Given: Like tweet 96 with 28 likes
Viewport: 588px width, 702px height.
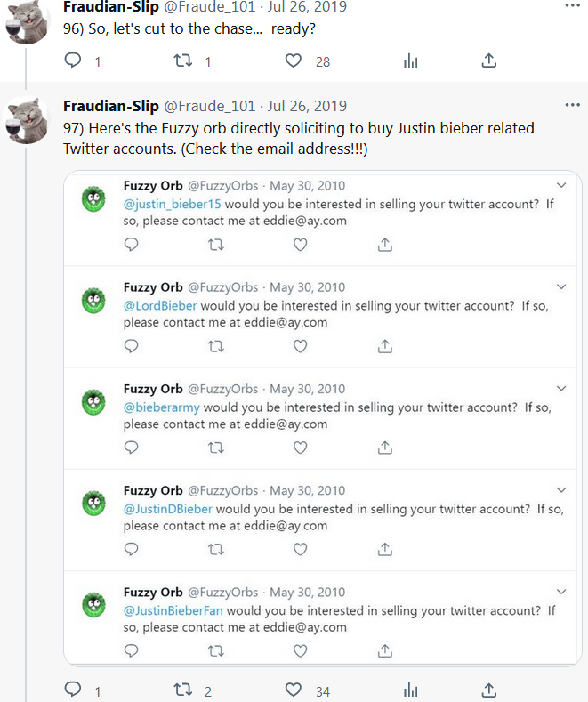Looking at the screenshot, I should point(294,61).
